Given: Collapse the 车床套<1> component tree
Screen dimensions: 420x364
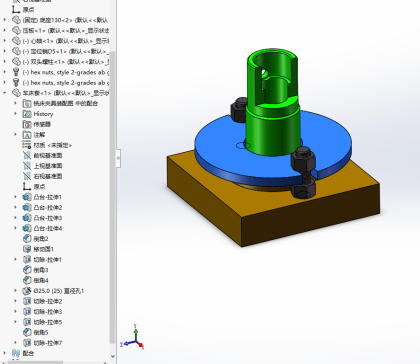Looking at the screenshot, I should pyautogui.click(x=5, y=93).
